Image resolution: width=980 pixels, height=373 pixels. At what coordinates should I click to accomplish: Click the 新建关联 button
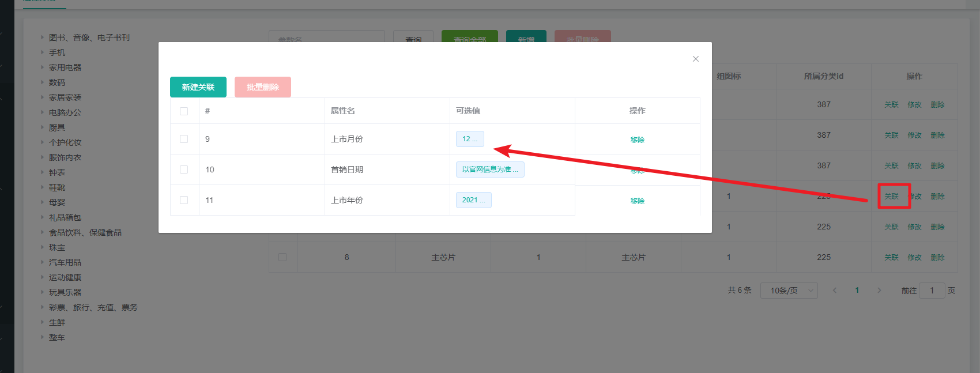198,87
